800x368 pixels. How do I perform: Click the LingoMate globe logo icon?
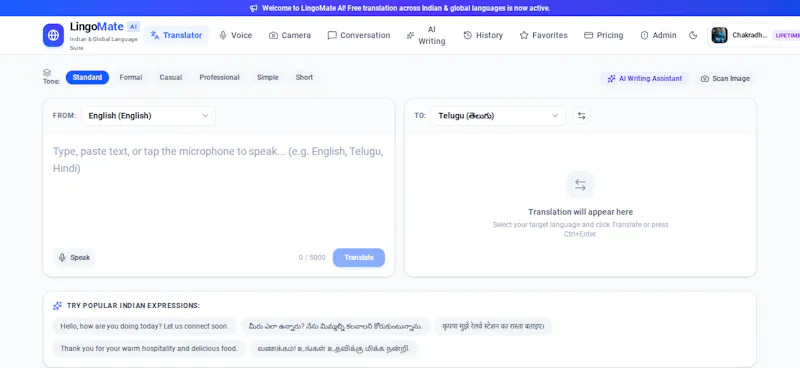coord(53,35)
